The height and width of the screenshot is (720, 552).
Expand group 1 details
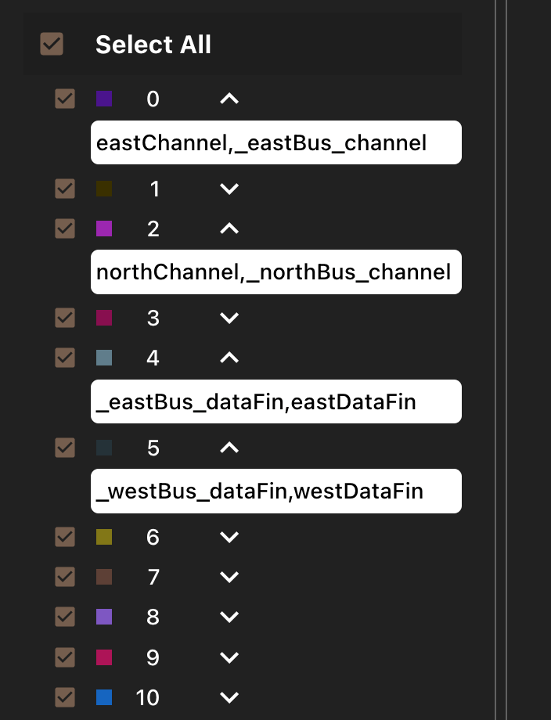[x=229, y=189]
